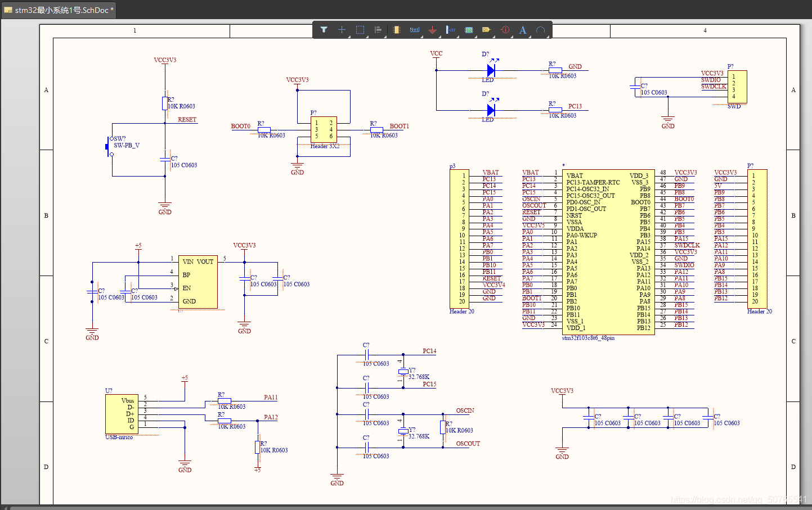Screen dimensions: 812x510
Task: Select the "VCC3V5" net label
Action: (x=533, y=225)
